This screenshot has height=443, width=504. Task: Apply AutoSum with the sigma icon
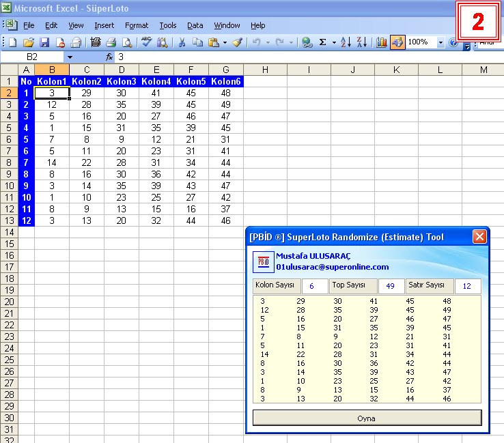[x=322, y=42]
